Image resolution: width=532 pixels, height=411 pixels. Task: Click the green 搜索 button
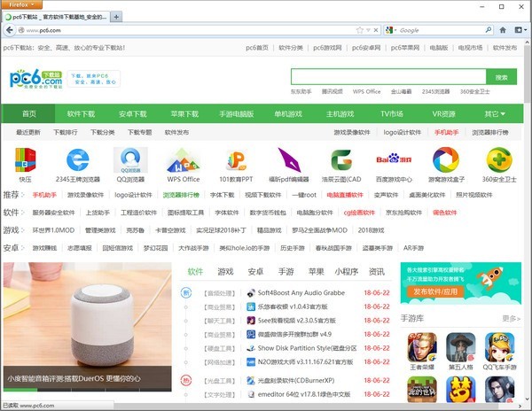pos(501,77)
